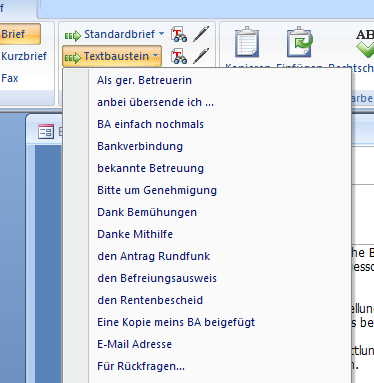This screenshot has height=383, width=374.
Task: Click the pencil edit icon beside Standardbrief
Action: click(201, 34)
